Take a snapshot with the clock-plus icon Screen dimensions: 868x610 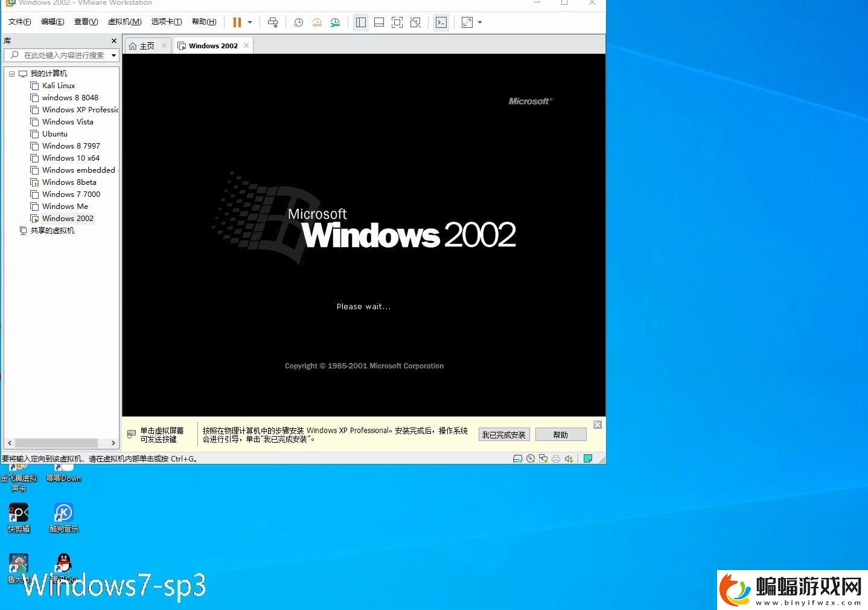(x=298, y=22)
